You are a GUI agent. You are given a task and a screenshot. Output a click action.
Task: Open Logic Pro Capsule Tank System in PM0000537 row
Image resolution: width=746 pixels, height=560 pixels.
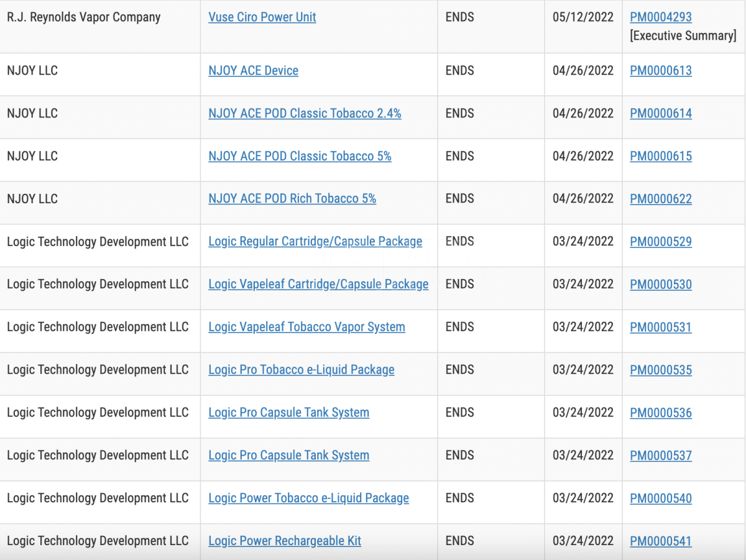(288, 456)
